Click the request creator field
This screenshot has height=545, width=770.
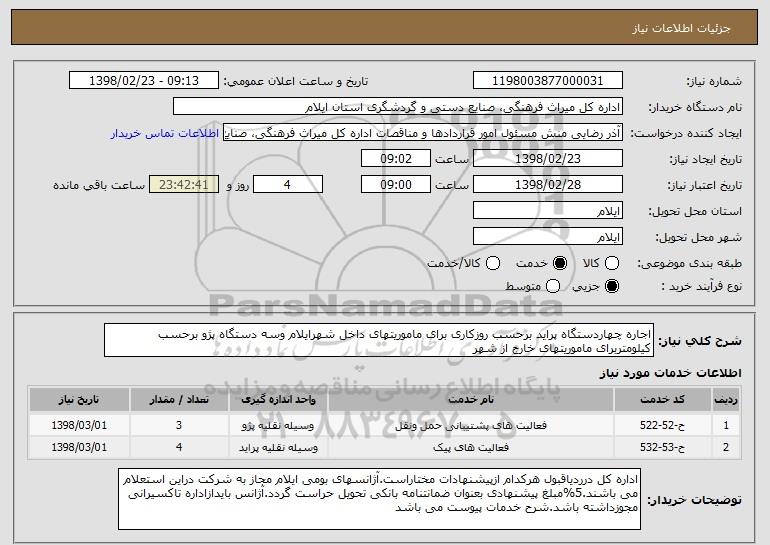point(423,133)
